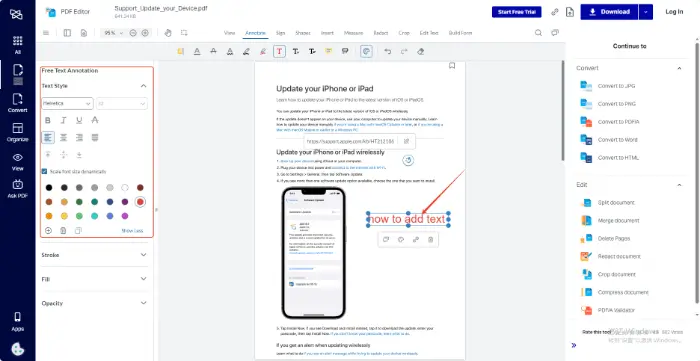Set text alignment to center
The height and width of the screenshot is (361, 700).
(63, 137)
